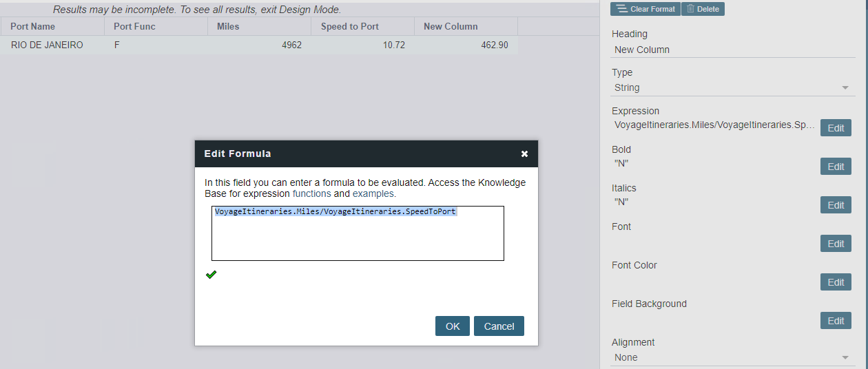Image resolution: width=868 pixels, height=369 pixels.
Task: Open the expression examples link
Action: [x=373, y=194]
